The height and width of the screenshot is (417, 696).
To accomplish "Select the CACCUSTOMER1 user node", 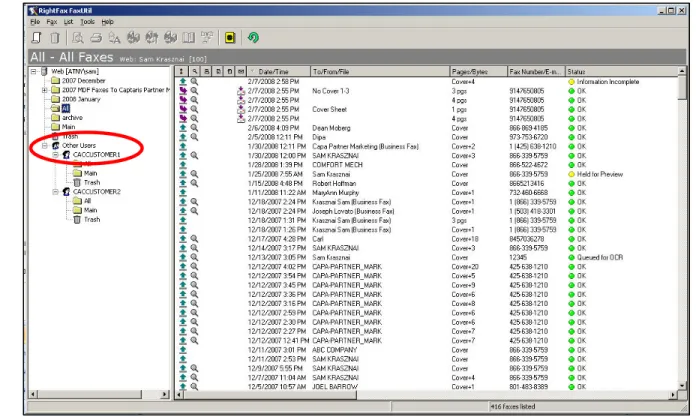I will tap(91, 155).
